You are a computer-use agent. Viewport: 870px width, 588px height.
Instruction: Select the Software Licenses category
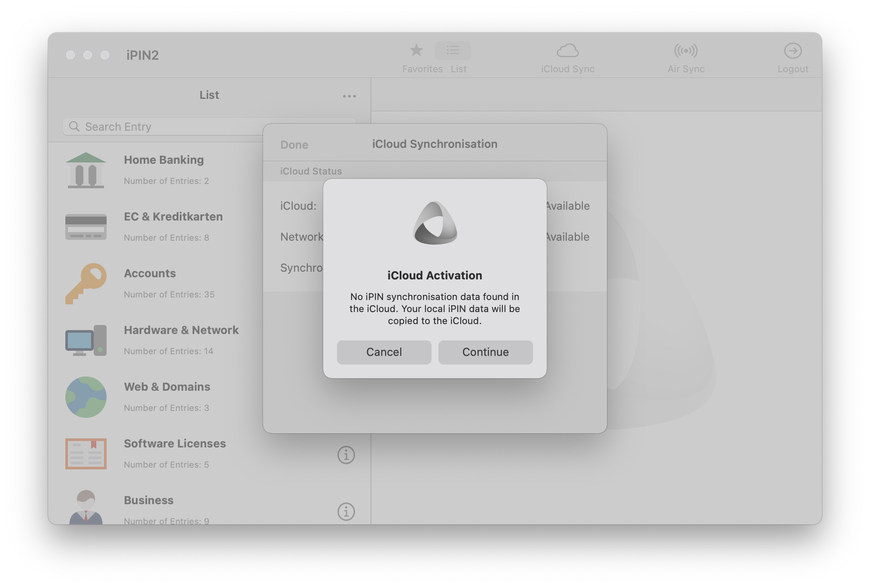click(x=175, y=444)
